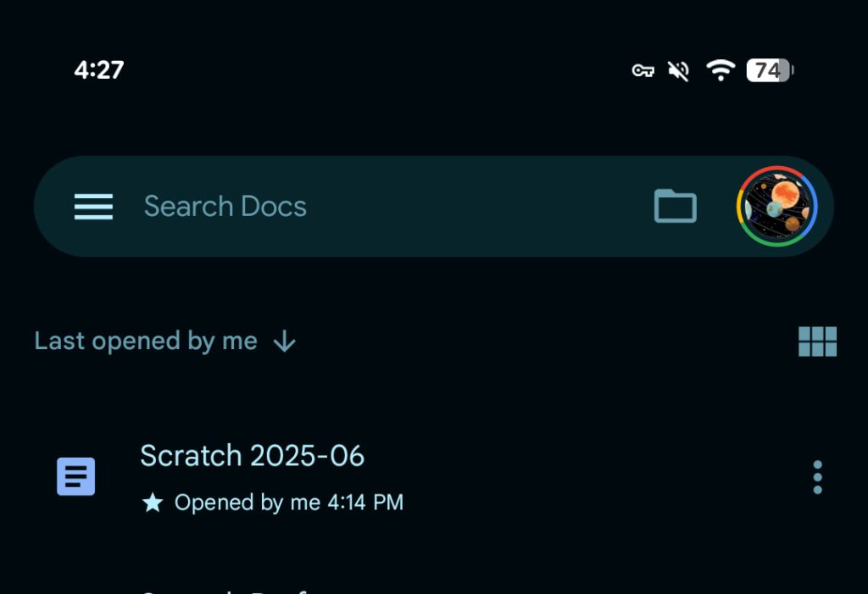This screenshot has width=868, height=594.
Task: Toggle view mode with grid icon
Action: click(816, 341)
